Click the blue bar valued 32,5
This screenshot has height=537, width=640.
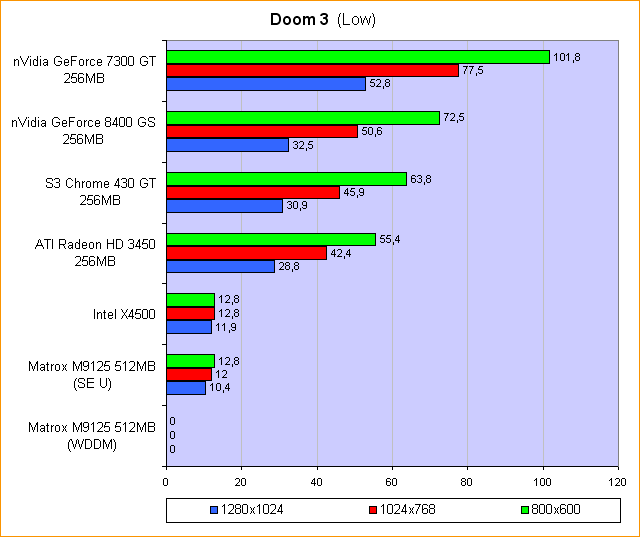[x=228, y=145]
